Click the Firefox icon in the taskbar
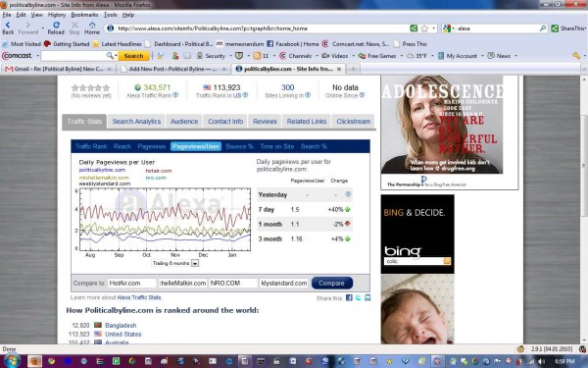Screen dimensions: 588x368 click(34, 361)
